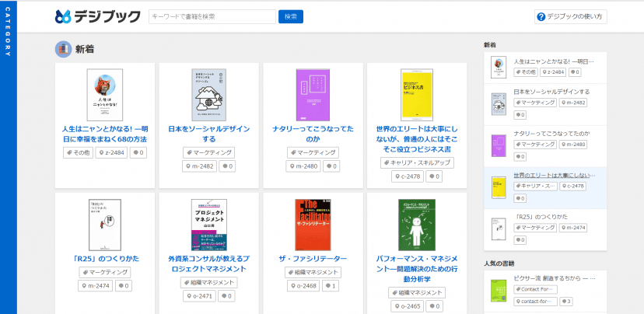Click ピクサー流 創造するちから in 人気の書籍
This screenshot has height=314, width=644.
(554, 277)
